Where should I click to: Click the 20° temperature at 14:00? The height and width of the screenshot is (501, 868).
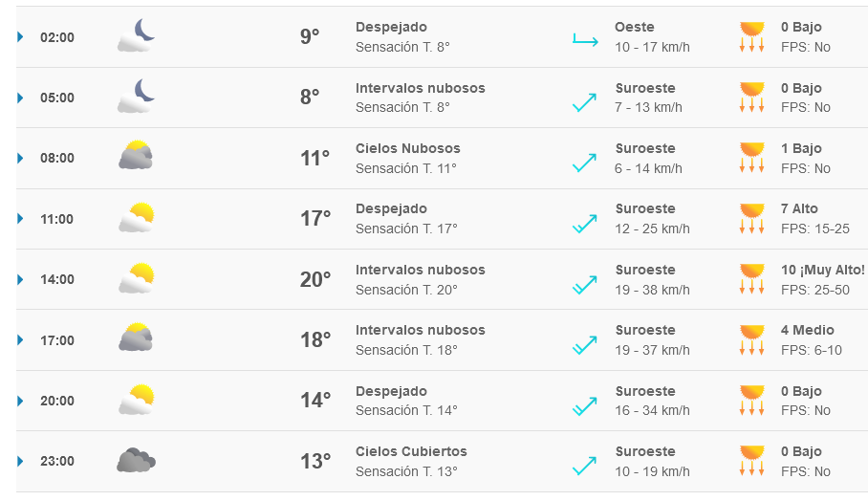coord(315,279)
